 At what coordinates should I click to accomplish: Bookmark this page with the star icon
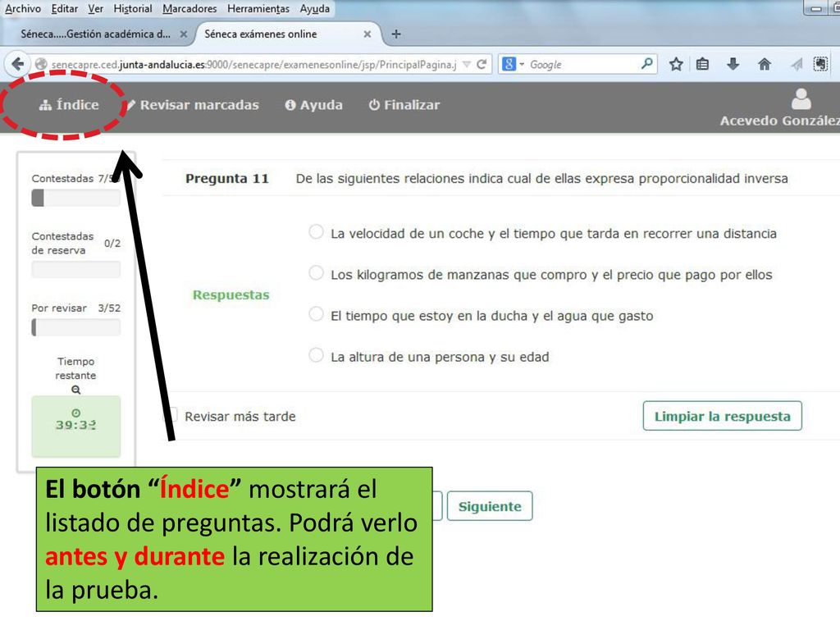coord(676,64)
